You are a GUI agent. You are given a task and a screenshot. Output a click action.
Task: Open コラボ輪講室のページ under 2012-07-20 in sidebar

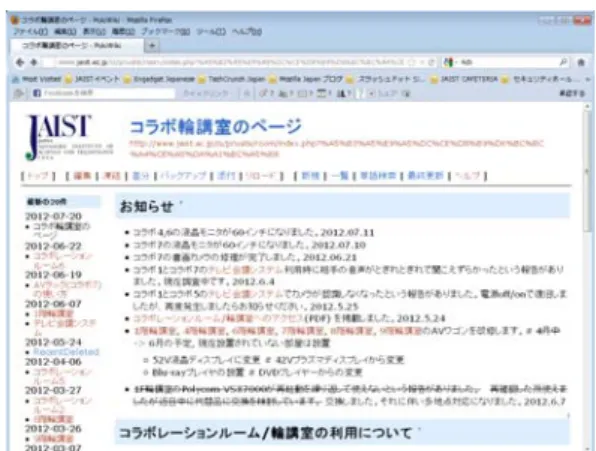[62, 231]
